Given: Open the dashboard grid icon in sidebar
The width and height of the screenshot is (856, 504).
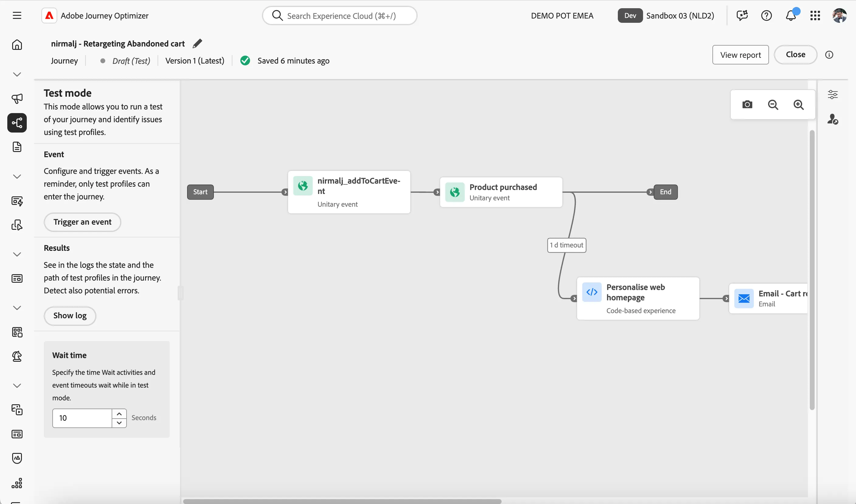Looking at the screenshot, I should point(17,332).
